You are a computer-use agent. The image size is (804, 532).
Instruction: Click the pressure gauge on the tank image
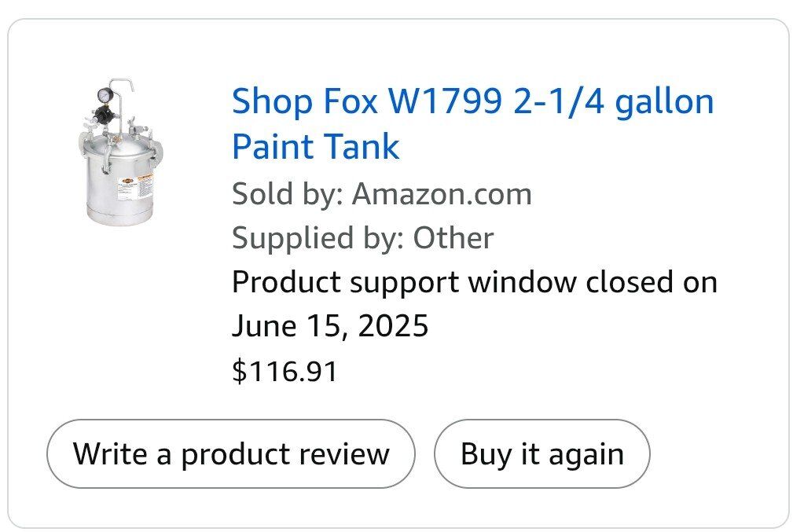(105, 95)
